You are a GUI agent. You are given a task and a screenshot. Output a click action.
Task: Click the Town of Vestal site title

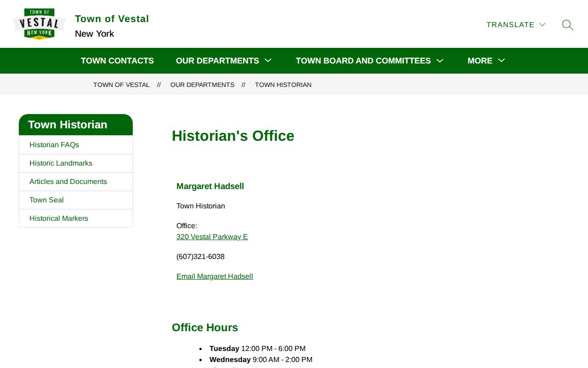point(112,19)
